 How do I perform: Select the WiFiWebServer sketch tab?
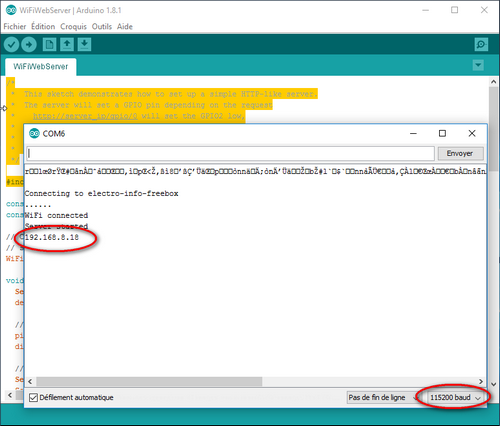(x=41, y=66)
